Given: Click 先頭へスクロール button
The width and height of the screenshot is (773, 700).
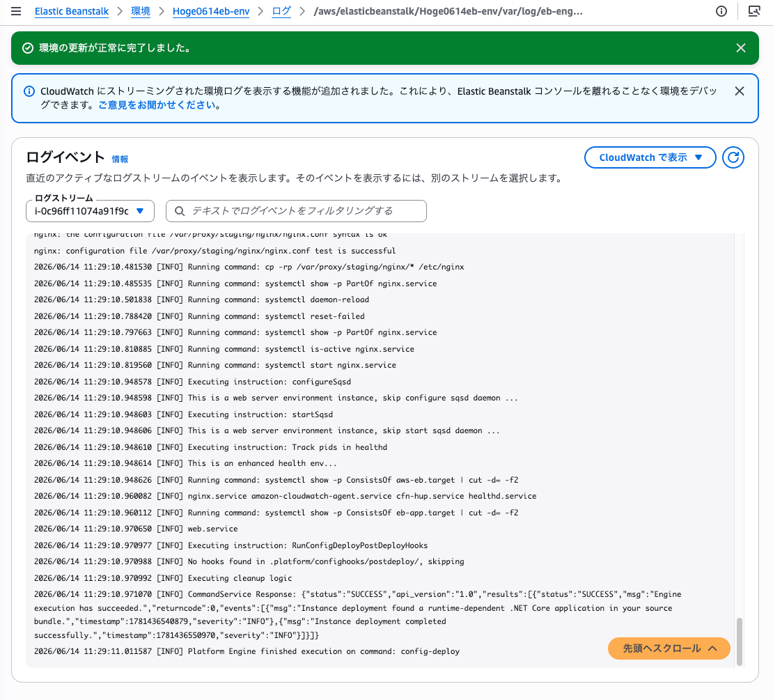Looking at the screenshot, I should (669, 648).
